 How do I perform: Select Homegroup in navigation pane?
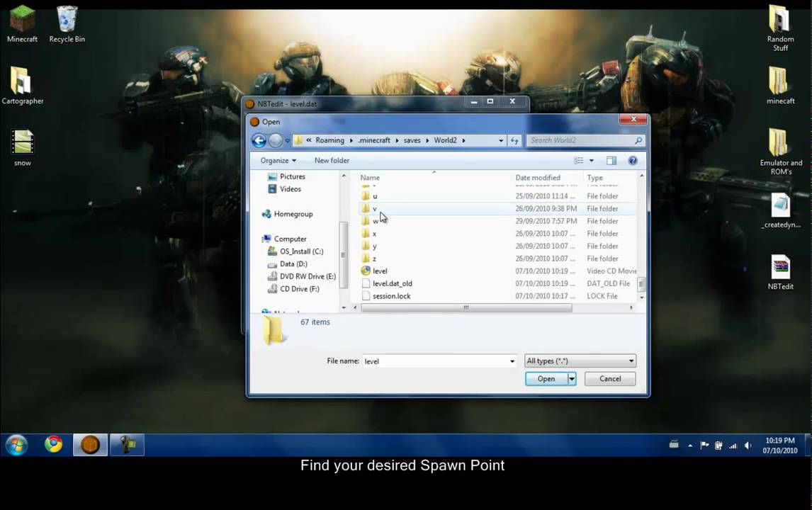287,214
